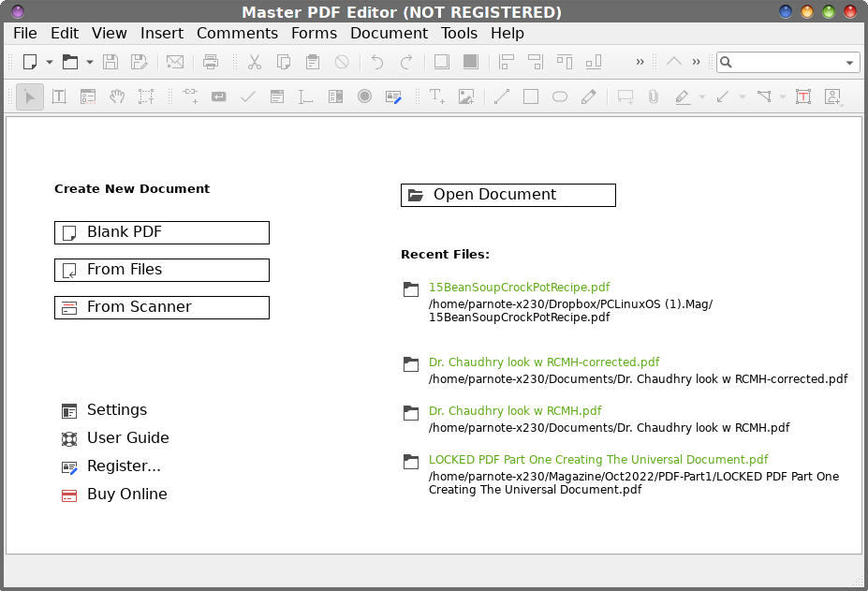Click the New document toolbar icon
Image resolution: width=868 pixels, height=591 pixels.
click(x=30, y=62)
